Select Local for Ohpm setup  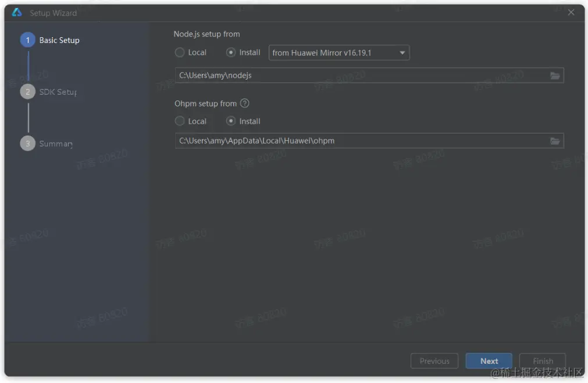191,121
